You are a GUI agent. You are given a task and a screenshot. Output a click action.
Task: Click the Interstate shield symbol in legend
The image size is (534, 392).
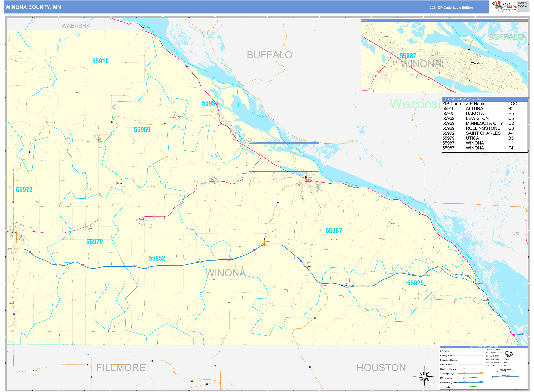[x=464, y=383]
